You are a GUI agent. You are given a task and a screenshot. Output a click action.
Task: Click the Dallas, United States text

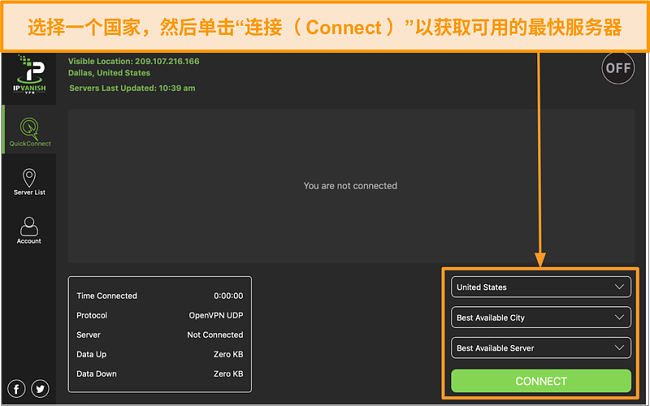[x=109, y=73]
